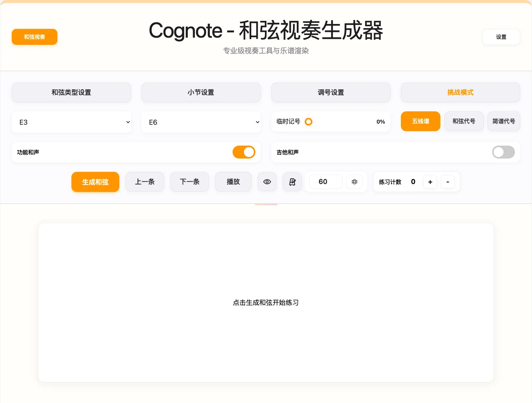The width and height of the screenshot is (532, 403).
Task: Click the tempo field showing 60
Action: click(326, 182)
